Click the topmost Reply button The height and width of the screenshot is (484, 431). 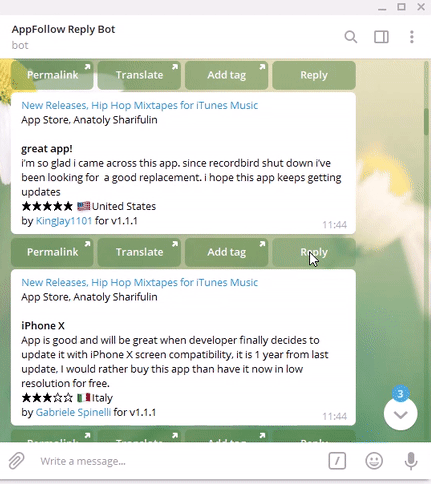(x=314, y=75)
